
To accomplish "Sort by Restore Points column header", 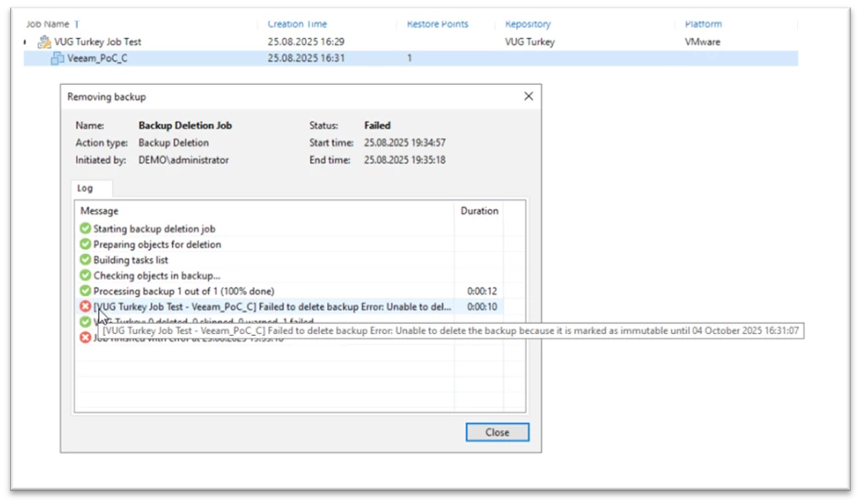I will tap(437, 24).
